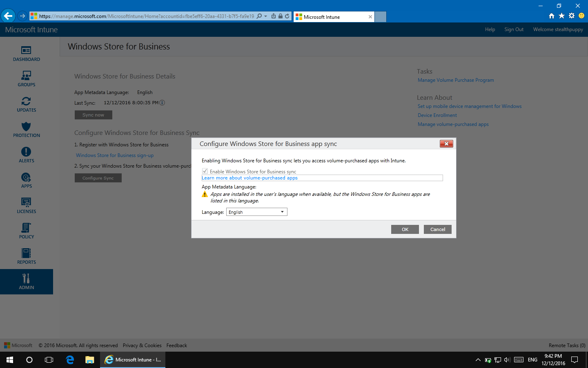
Task: Click the security lock icon in address bar
Action: (x=281, y=16)
